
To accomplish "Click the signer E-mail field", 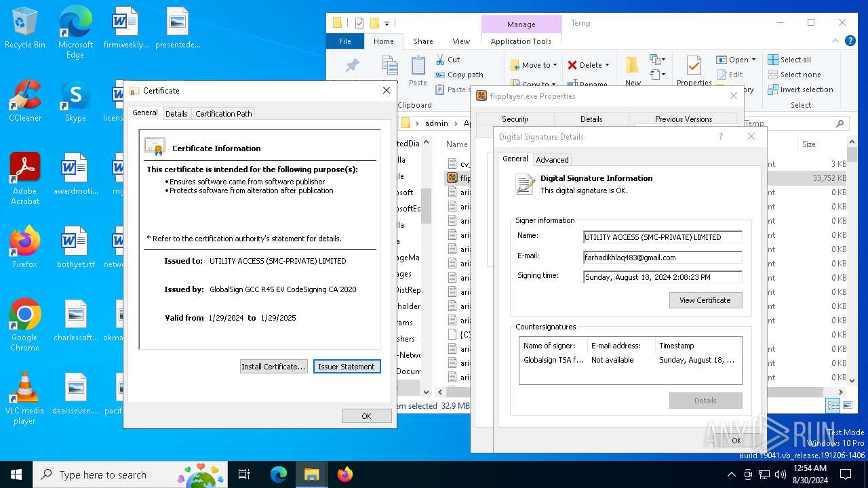I will (663, 258).
